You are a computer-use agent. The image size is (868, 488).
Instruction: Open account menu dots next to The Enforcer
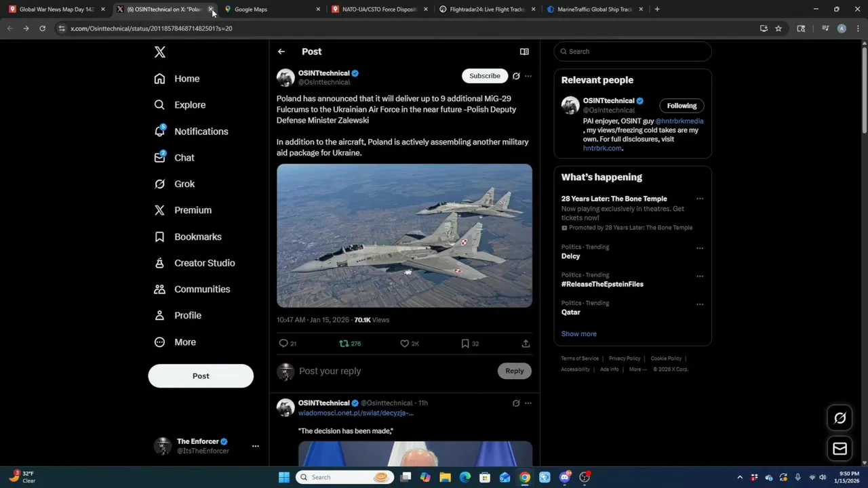(255, 446)
